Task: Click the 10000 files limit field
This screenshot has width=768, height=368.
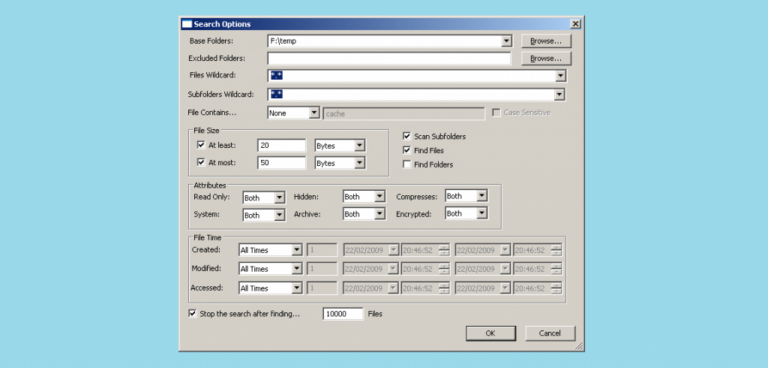Action: click(x=343, y=314)
